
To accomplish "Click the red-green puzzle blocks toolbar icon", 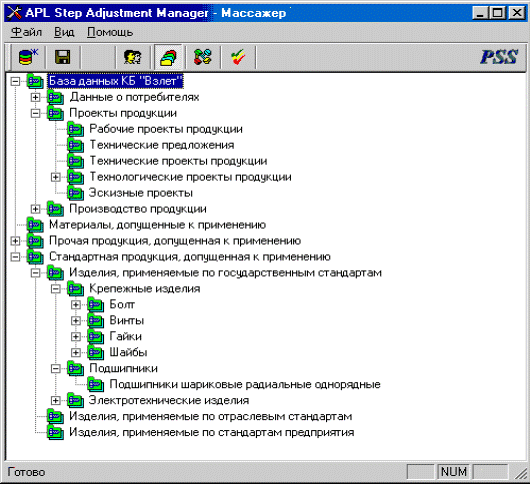I will click(203, 57).
